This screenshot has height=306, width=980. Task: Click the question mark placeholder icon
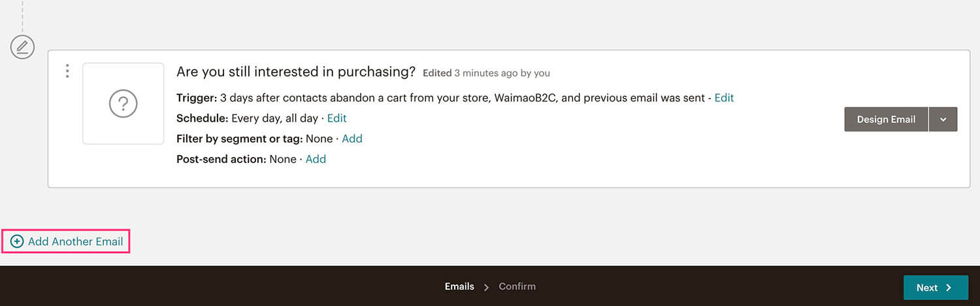point(123,103)
